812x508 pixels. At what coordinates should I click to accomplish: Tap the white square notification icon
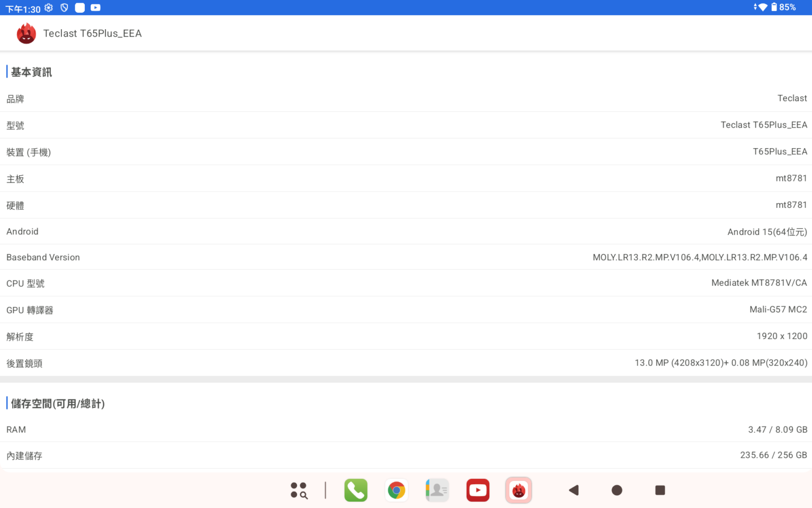pyautogui.click(x=80, y=8)
